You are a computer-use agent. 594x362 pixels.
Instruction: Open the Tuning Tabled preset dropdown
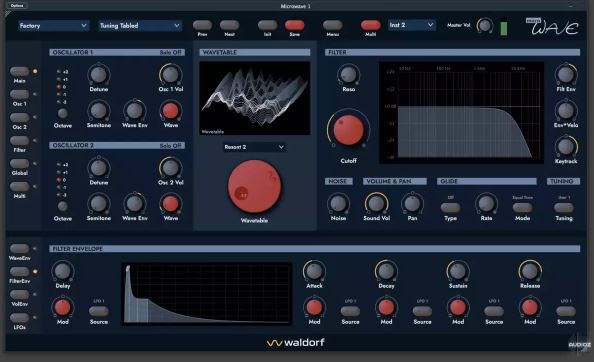click(140, 26)
